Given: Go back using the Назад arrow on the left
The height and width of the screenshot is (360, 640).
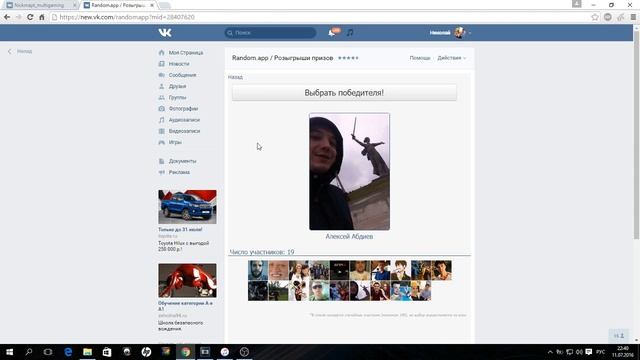Looking at the screenshot, I should (20, 51).
